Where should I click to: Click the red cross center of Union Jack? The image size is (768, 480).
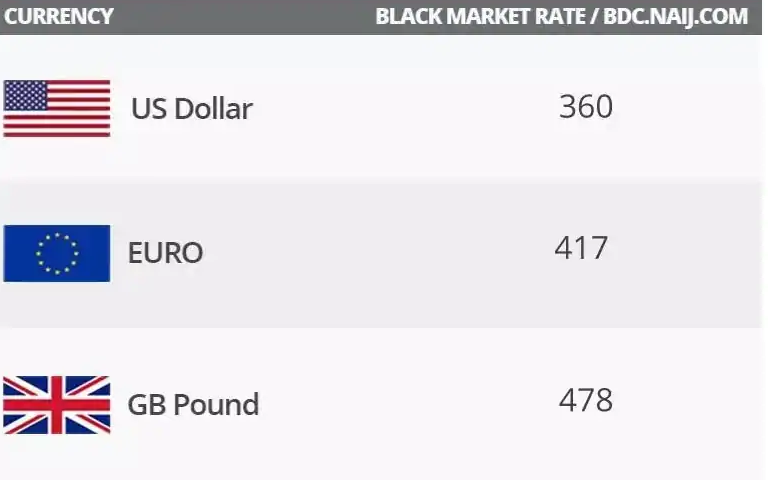coord(57,404)
